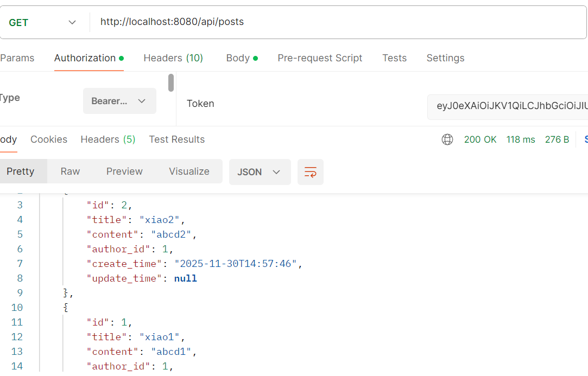Screen dimensions: 588x376
Task: Select the Visualize response view
Action: pos(189,171)
